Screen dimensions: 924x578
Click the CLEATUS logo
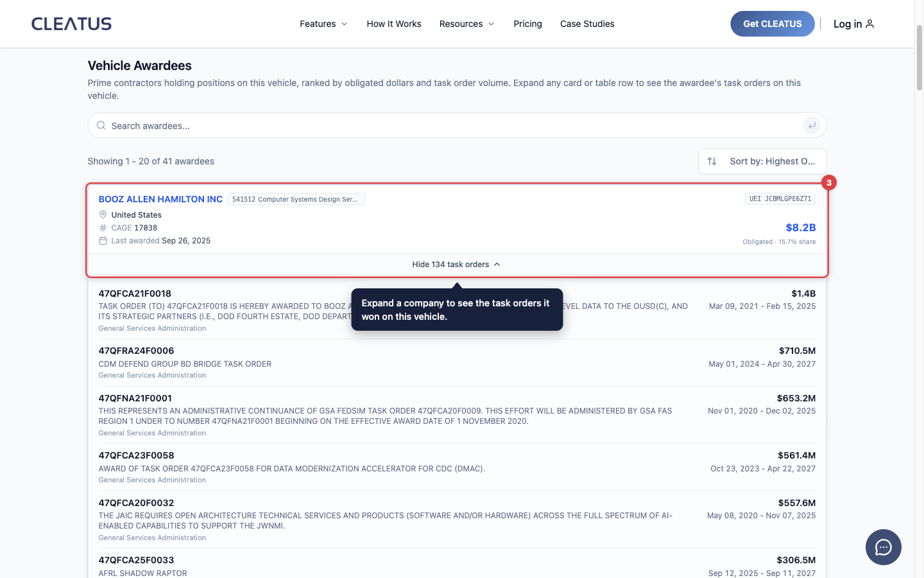71,24
